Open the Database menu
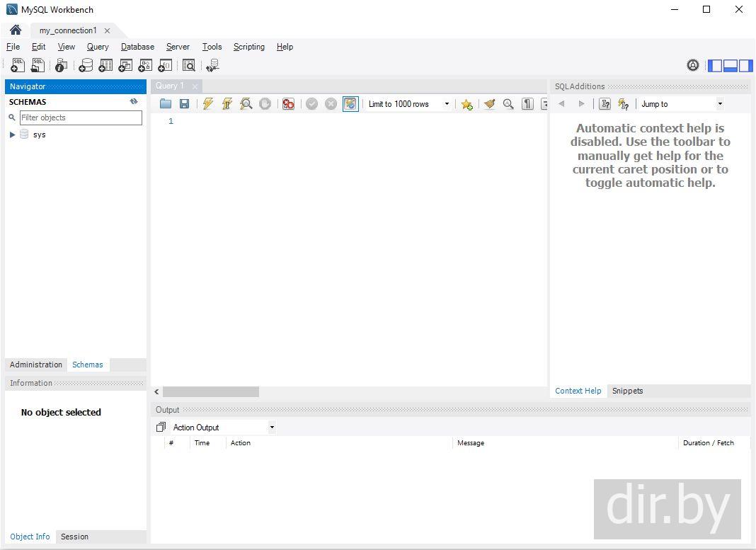756x550 pixels. tap(137, 47)
